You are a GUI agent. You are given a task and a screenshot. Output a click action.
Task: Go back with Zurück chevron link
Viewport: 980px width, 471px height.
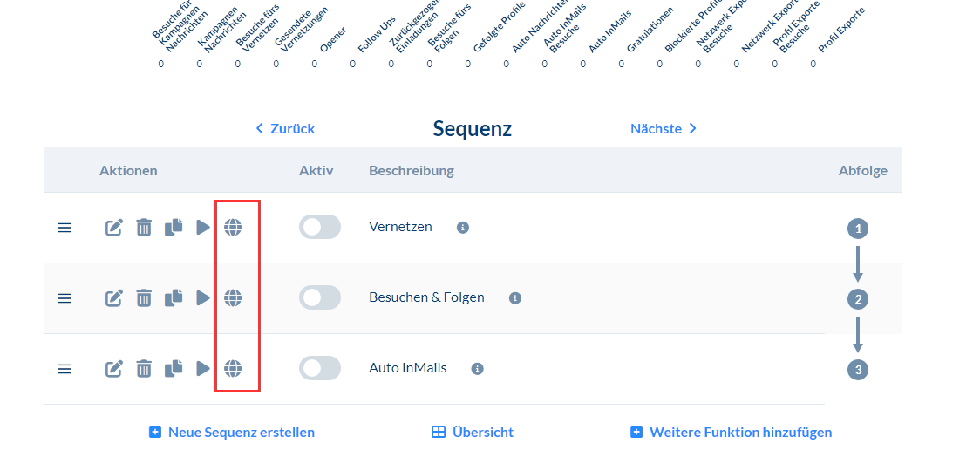point(285,129)
